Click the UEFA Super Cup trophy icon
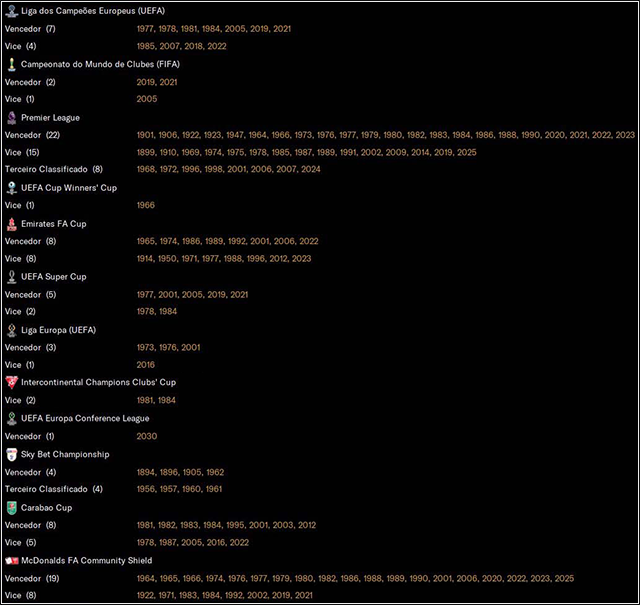 (x=11, y=277)
